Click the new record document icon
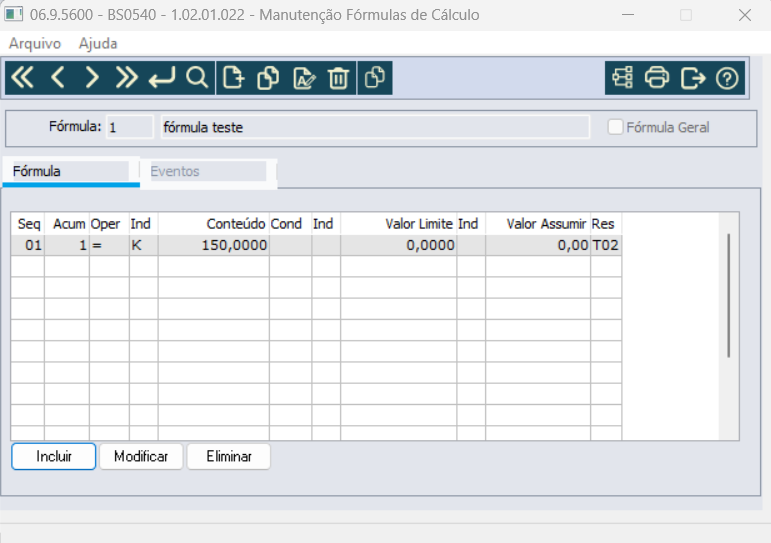The image size is (771, 543). (x=233, y=78)
